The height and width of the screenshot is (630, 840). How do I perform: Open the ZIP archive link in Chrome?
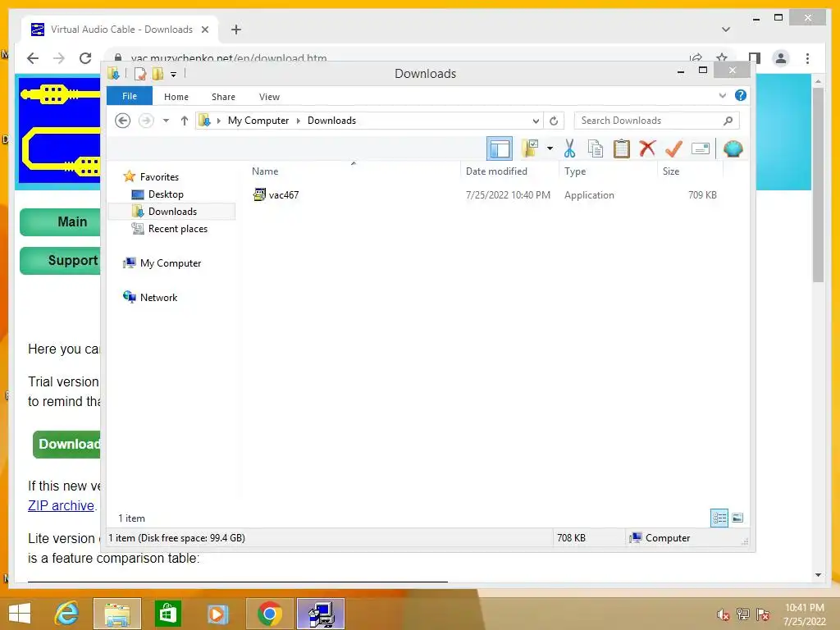tap(61, 505)
